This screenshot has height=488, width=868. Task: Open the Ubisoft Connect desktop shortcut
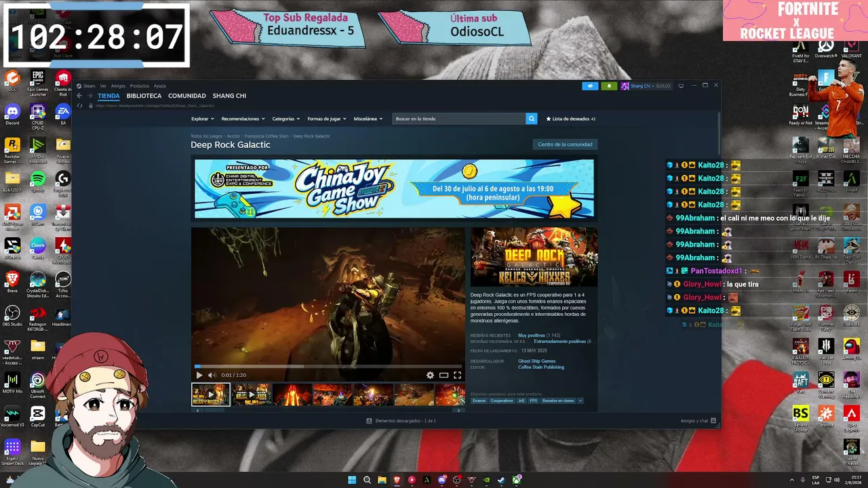tap(38, 384)
